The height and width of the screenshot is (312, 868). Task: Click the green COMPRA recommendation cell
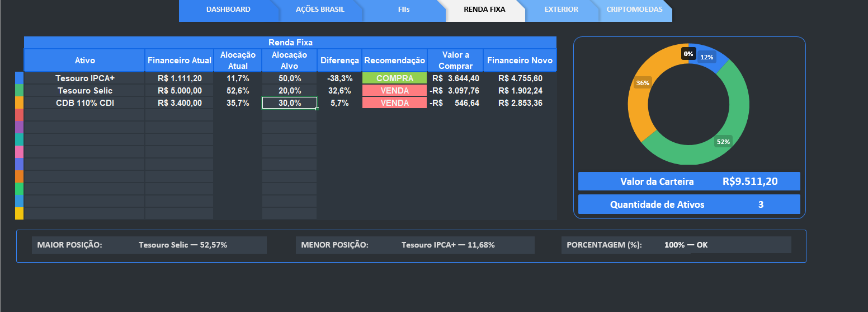click(x=394, y=78)
